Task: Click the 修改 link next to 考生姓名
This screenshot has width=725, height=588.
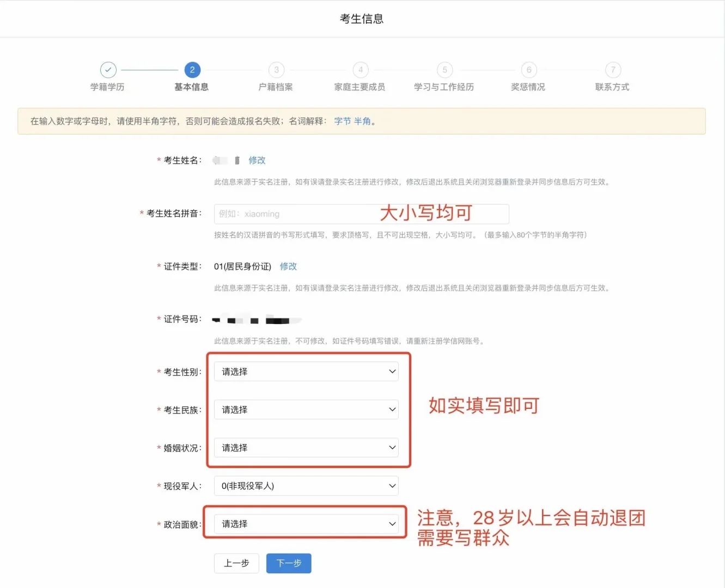Action: click(x=257, y=160)
